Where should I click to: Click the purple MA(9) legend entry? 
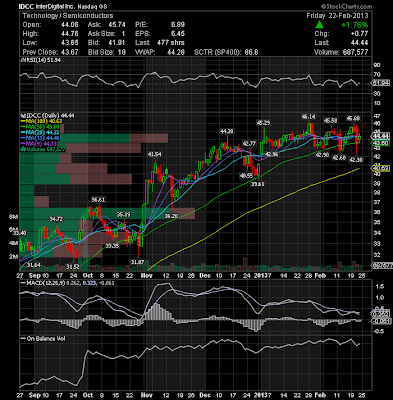tap(38, 143)
